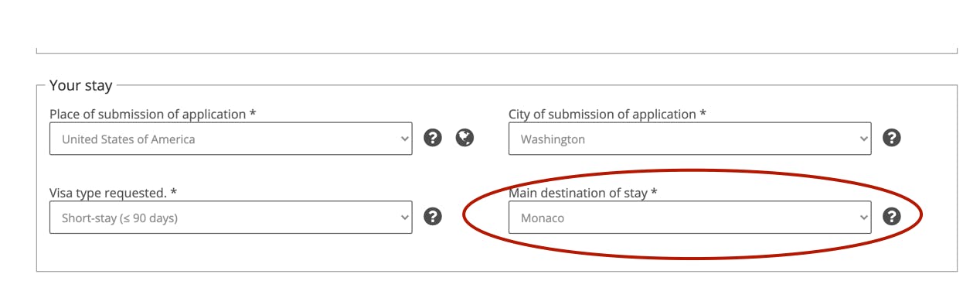
Task: Click question mark beside Main destination
Action: pyautogui.click(x=892, y=217)
